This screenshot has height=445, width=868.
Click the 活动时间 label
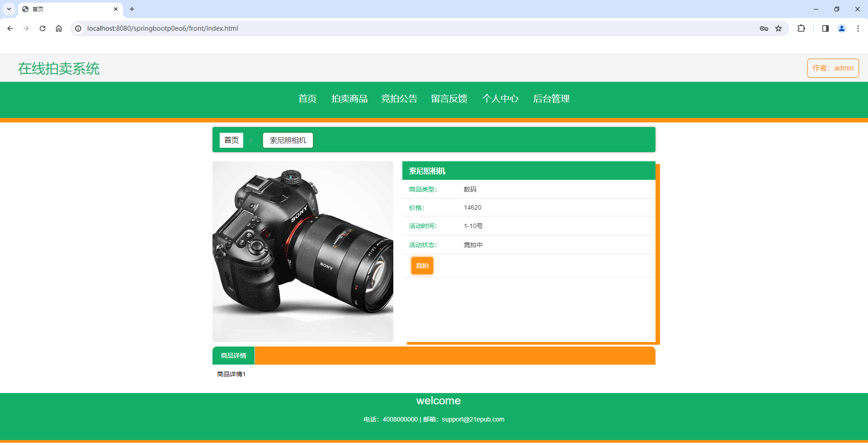423,226
